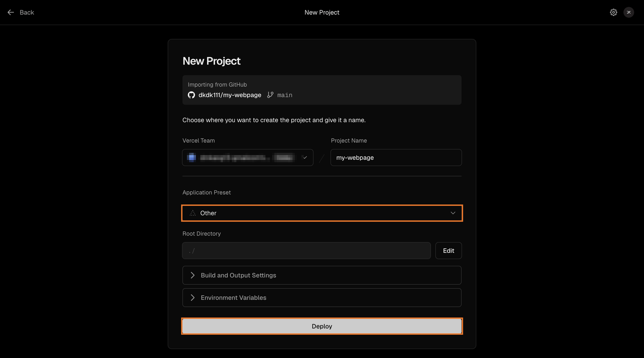Click the Environment Variables chevron icon
The height and width of the screenshot is (358, 644).
pyautogui.click(x=193, y=298)
